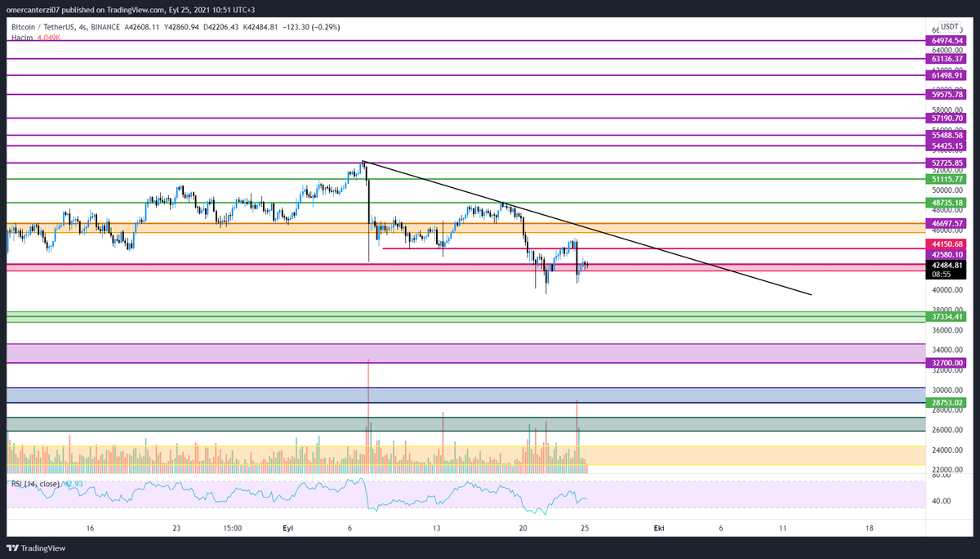The image size is (980, 559).
Task: Open the USDT currency selector
Action: click(949, 27)
